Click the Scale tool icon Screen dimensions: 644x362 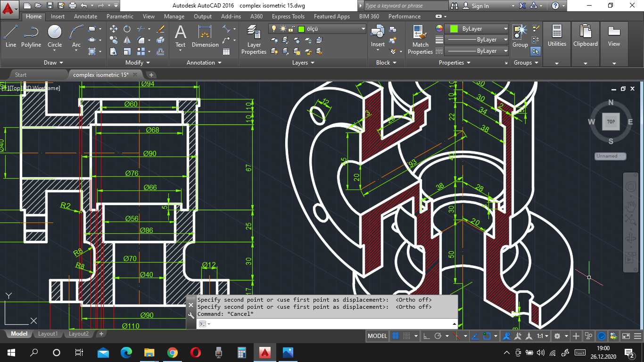127,51
